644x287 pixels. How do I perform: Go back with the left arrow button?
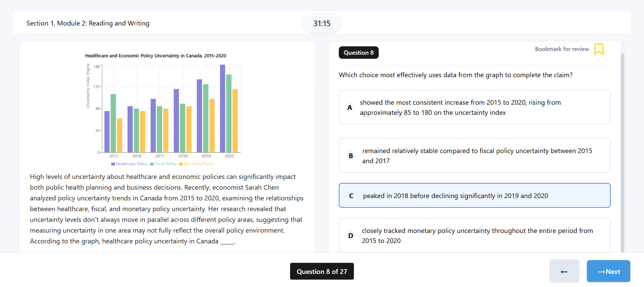coord(564,272)
